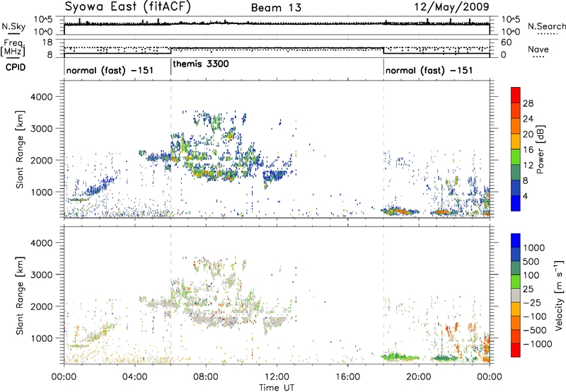The width and height of the screenshot is (566, 392).
Task: Click the 'Nave' legend label
Action: (x=538, y=49)
